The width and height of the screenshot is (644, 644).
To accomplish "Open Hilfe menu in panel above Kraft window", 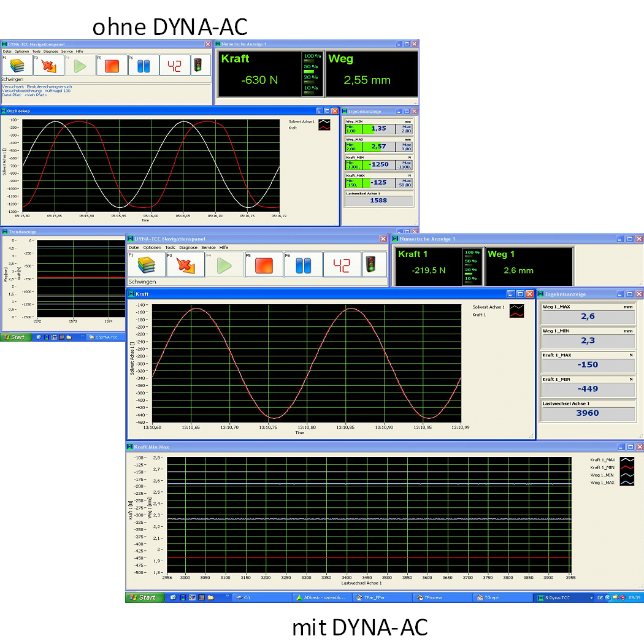I will click(x=224, y=247).
